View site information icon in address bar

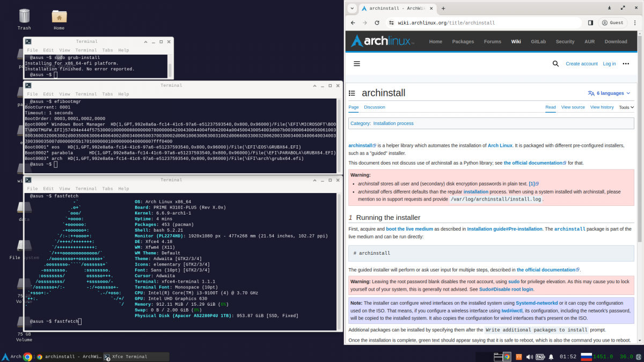point(391,23)
